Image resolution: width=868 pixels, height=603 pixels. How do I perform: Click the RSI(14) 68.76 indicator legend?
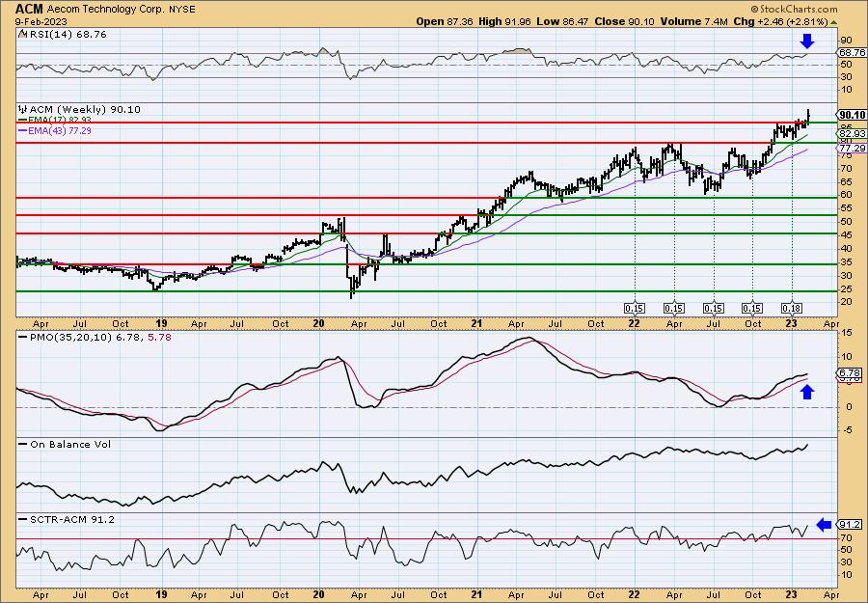point(67,35)
